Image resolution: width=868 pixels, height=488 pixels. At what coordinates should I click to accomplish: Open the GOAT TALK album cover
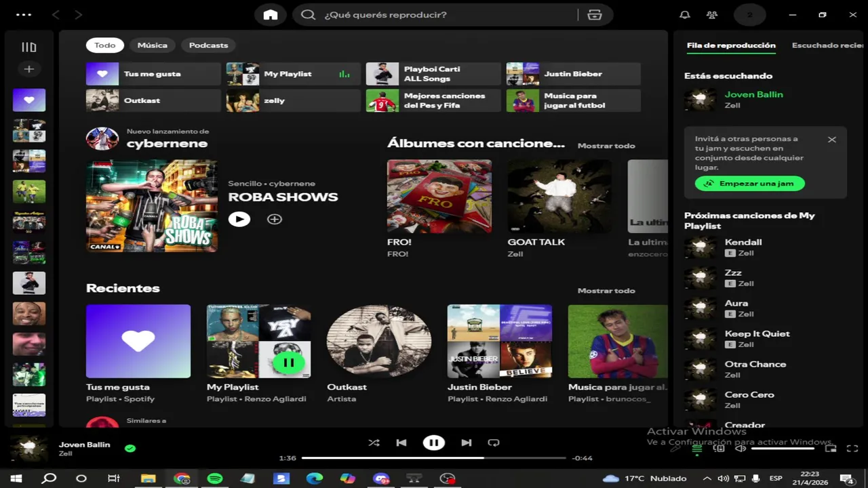coord(559,197)
